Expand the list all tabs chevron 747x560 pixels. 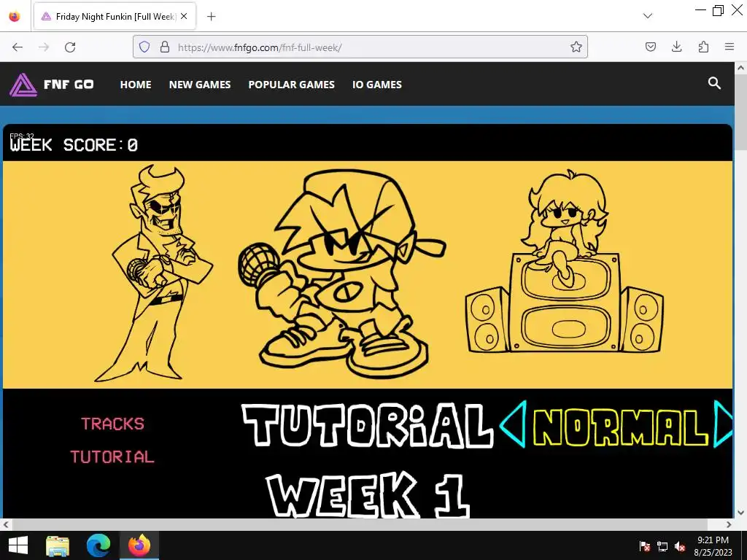648,16
